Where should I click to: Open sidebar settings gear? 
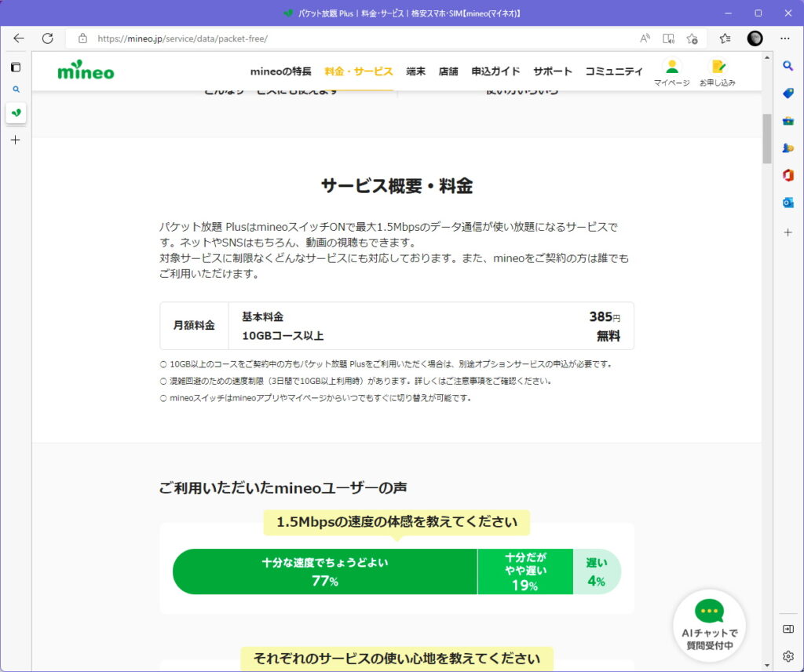pos(788,656)
